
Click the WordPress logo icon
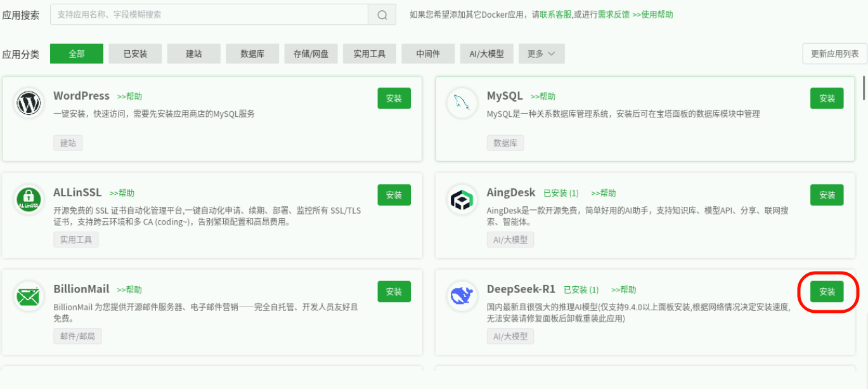(29, 103)
